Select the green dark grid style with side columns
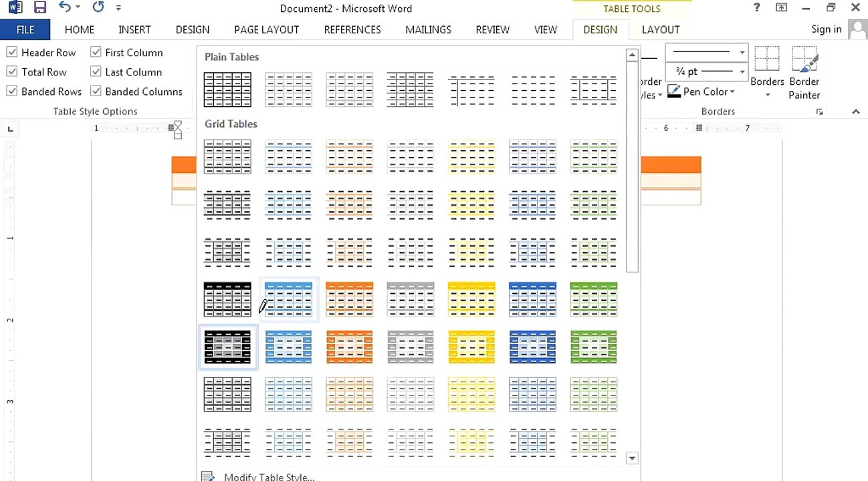The width and height of the screenshot is (868, 481). coord(593,347)
